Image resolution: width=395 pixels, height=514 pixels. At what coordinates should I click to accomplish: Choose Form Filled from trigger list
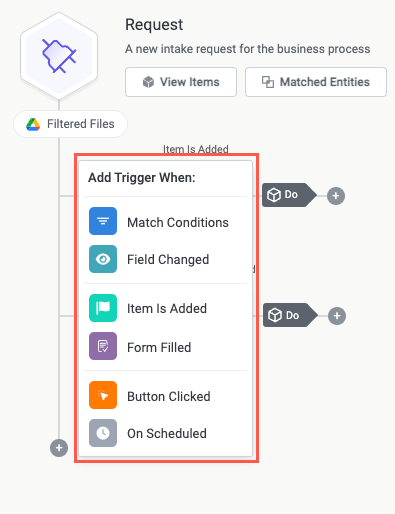(166, 346)
